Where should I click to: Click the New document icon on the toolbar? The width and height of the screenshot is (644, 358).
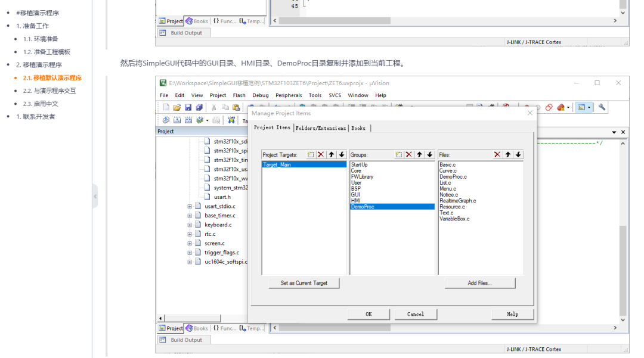(x=165, y=107)
